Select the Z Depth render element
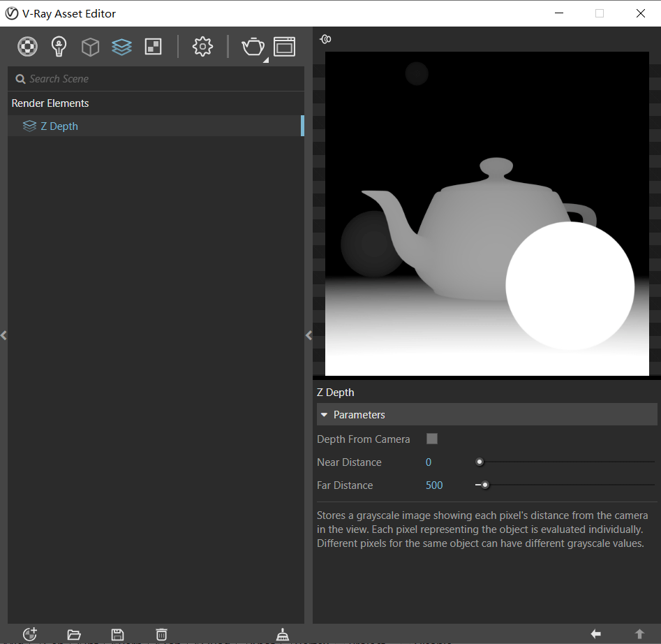The image size is (661, 644). (x=59, y=126)
